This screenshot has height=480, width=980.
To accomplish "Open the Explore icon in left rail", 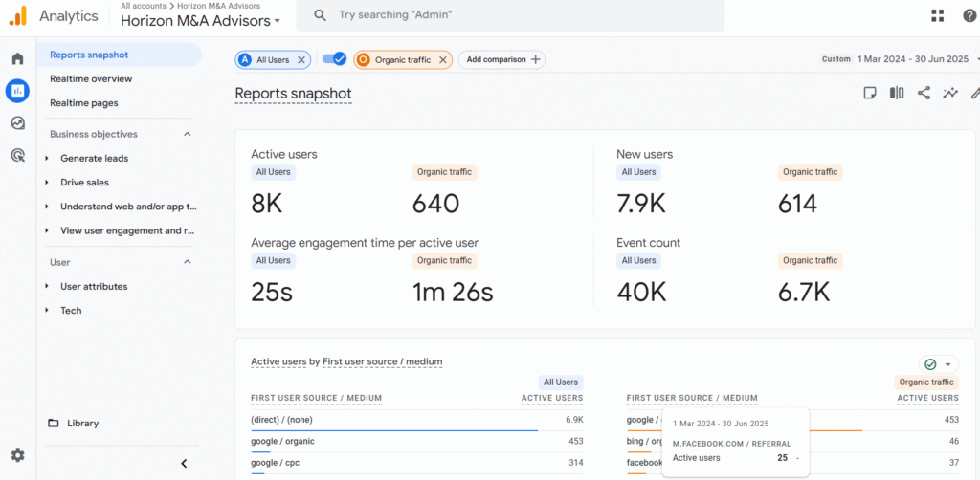I will 17,123.
